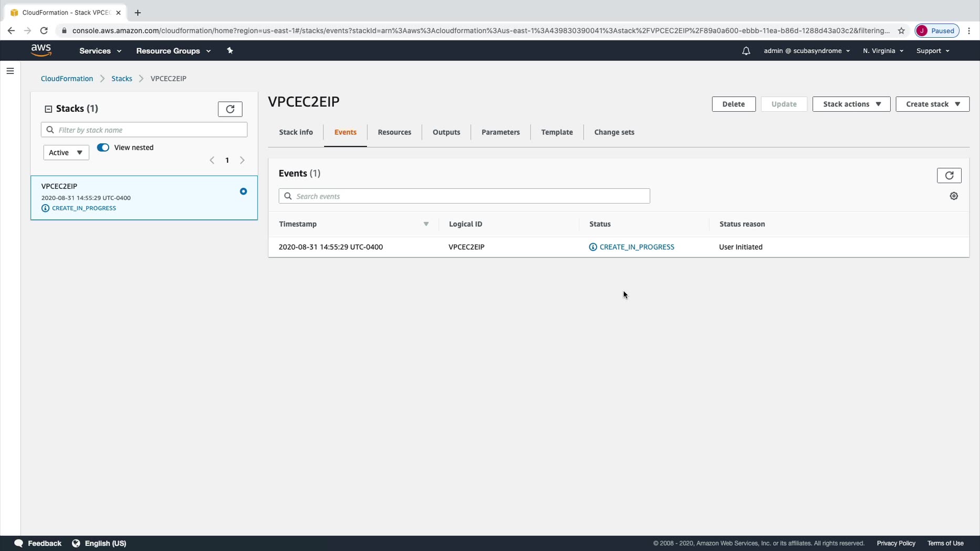Click the Paused profile button
Screen dimensions: 980x551
click(x=937, y=30)
